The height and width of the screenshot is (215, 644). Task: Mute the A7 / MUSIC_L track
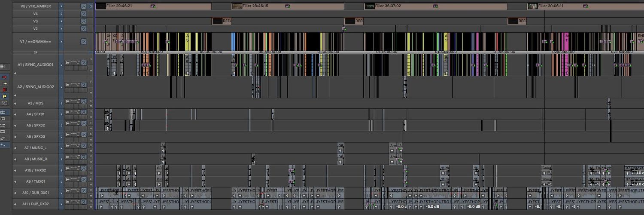point(91,150)
